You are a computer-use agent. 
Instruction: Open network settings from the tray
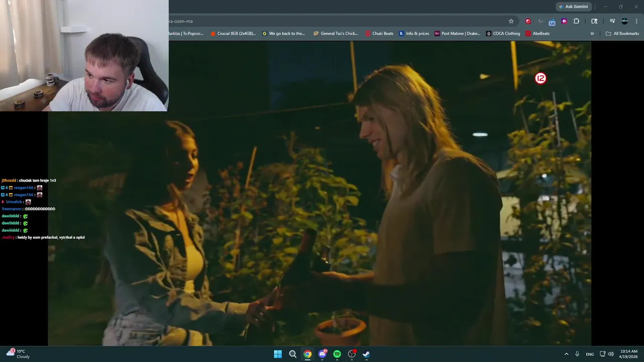pos(603,354)
